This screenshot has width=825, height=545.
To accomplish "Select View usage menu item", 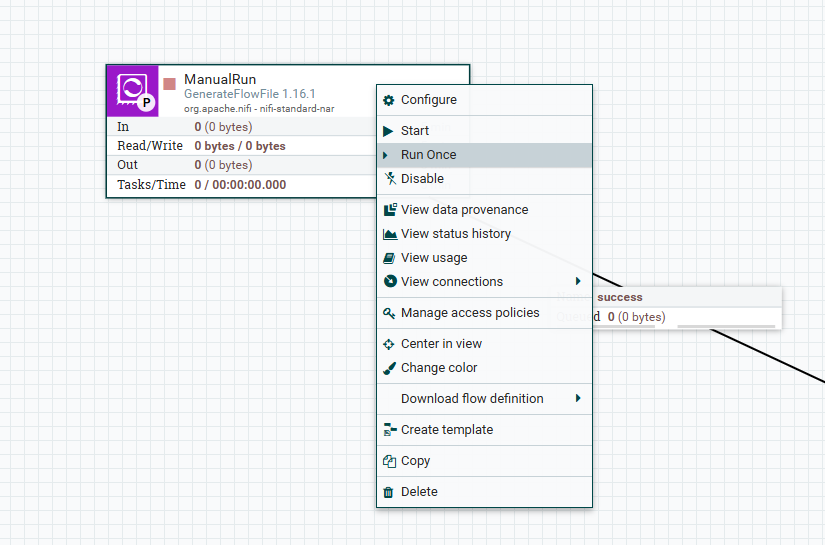I will [485, 258].
